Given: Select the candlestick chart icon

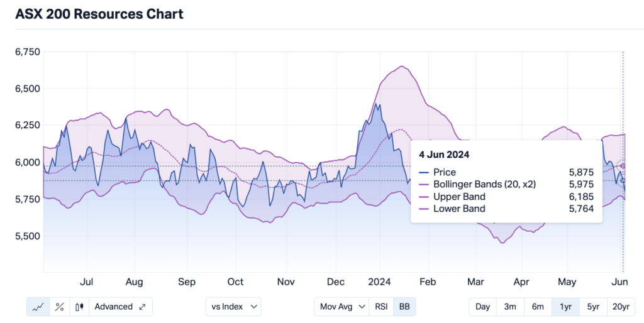Looking at the screenshot, I should pos(79,307).
